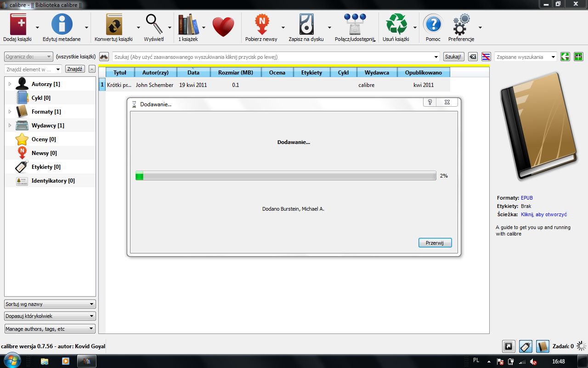Click Połącz/udostępnij icon
The height and width of the screenshot is (368, 588).
pos(355,24)
